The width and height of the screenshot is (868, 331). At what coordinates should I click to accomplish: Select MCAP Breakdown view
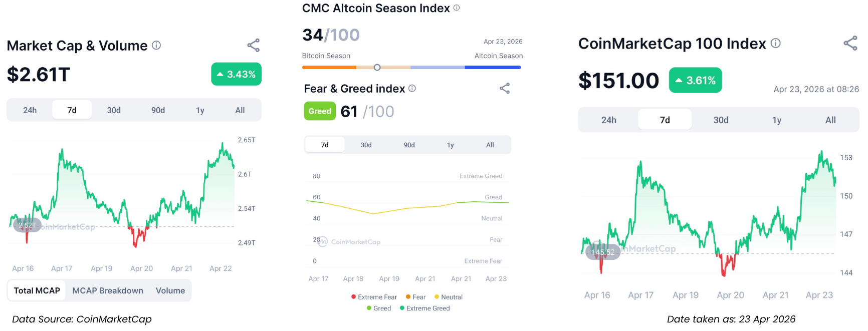(108, 290)
